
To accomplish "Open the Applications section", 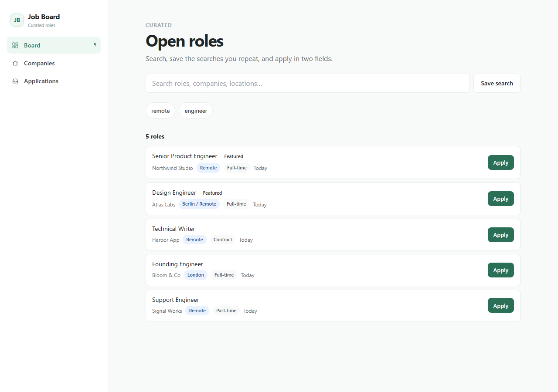I will pyautogui.click(x=54, y=81).
